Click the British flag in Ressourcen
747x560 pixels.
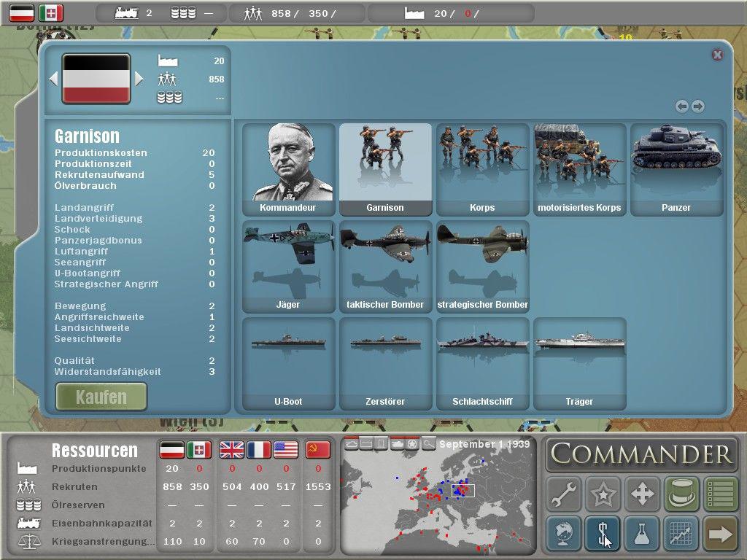click(231, 449)
